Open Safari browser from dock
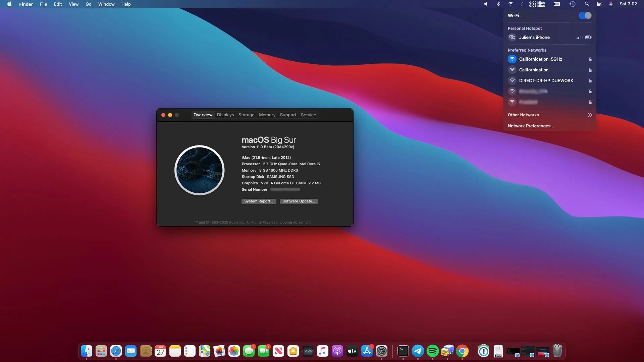 tap(116, 351)
